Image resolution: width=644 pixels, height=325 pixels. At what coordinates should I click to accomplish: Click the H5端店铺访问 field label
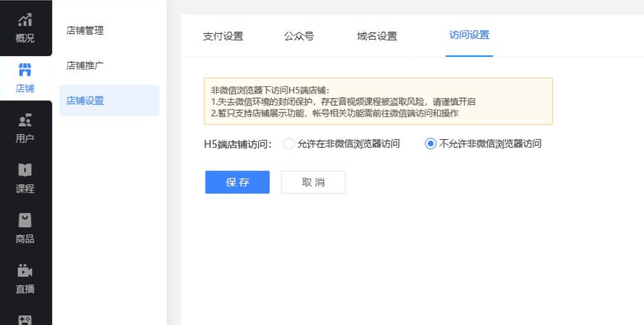tap(238, 144)
